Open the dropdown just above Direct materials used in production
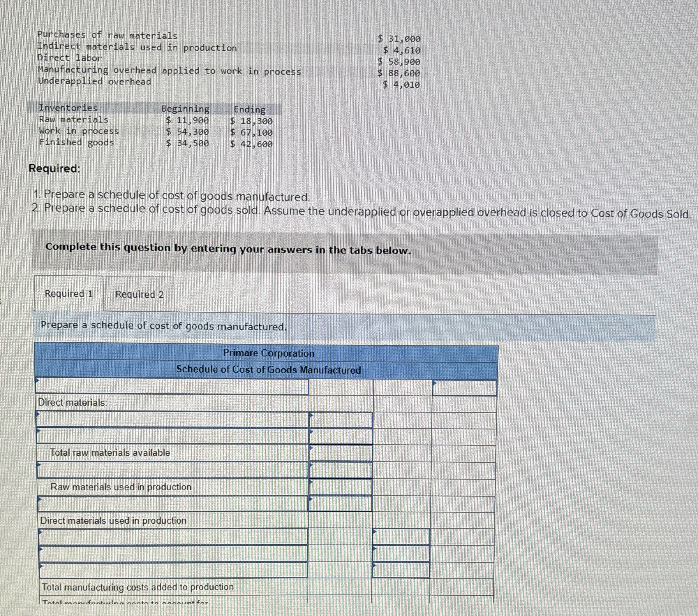The width and height of the screenshot is (698, 616). coord(172,503)
